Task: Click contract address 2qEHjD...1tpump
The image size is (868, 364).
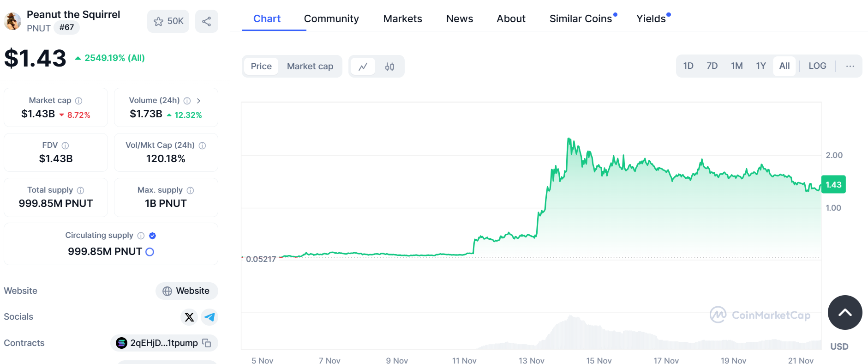Action: tap(164, 343)
